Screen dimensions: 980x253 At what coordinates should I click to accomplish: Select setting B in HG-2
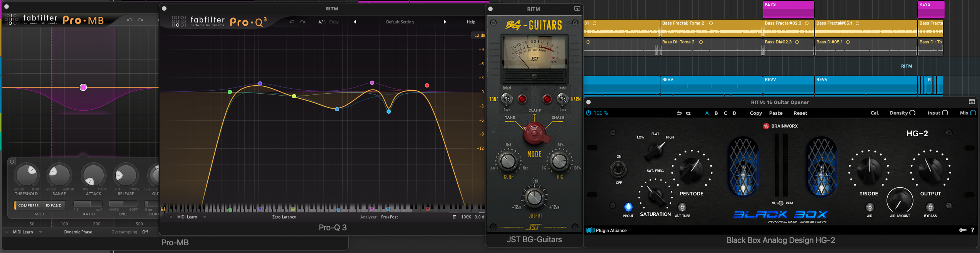point(716,113)
